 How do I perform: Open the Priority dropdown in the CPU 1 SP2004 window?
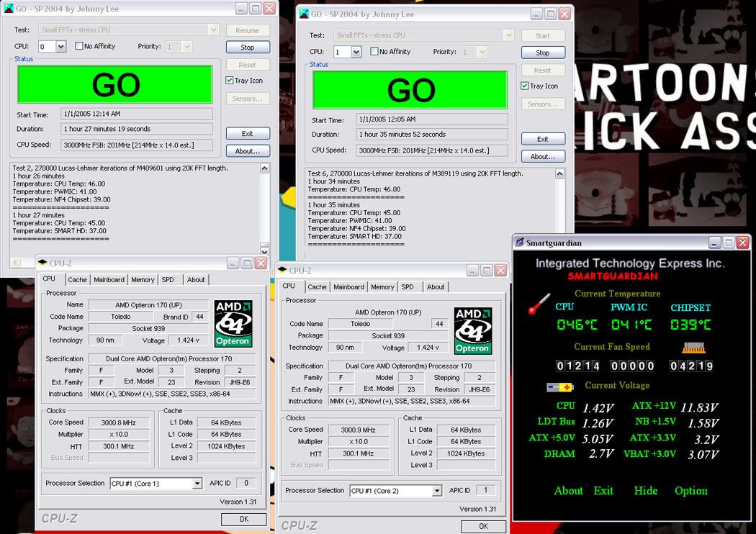482,52
